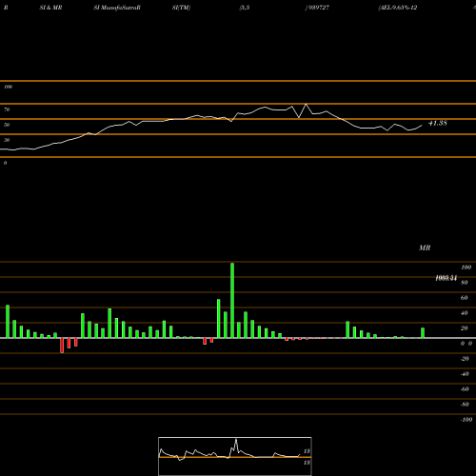The image size is (476, 476).
Task: Click the '70' level label on RSI panel
Action: [7, 109]
